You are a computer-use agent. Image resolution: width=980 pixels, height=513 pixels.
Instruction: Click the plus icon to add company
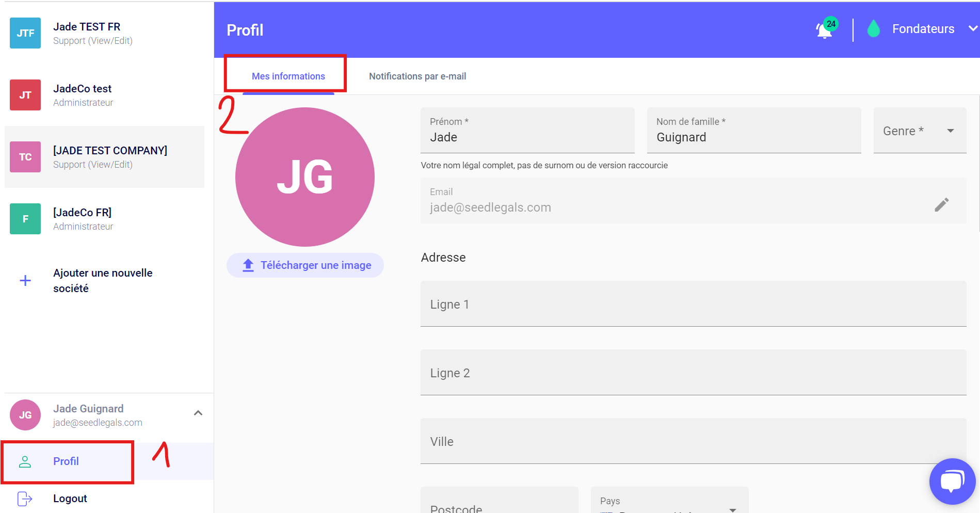point(25,281)
